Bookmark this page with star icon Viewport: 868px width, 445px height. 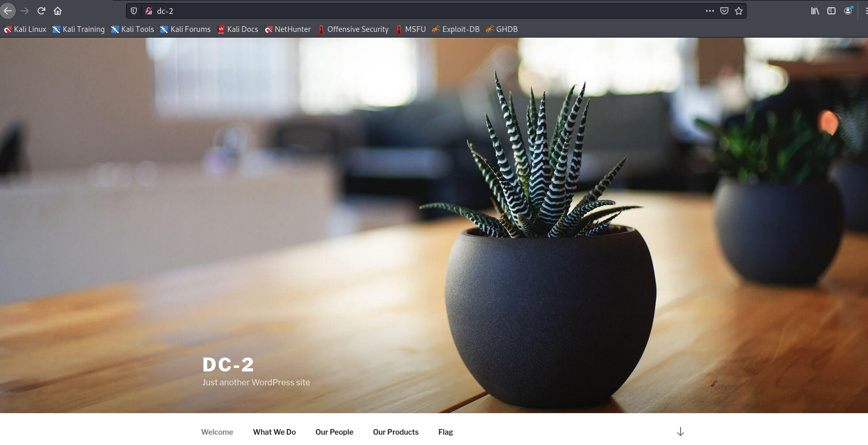(739, 11)
